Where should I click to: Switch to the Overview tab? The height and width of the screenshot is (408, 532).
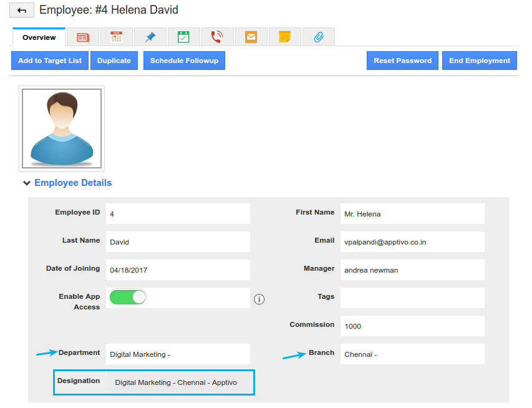38,37
